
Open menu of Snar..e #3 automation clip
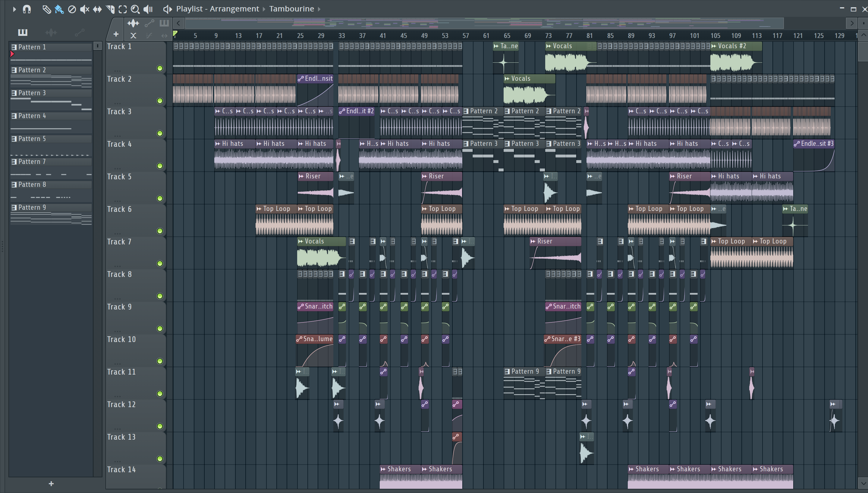click(x=547, y=339)
